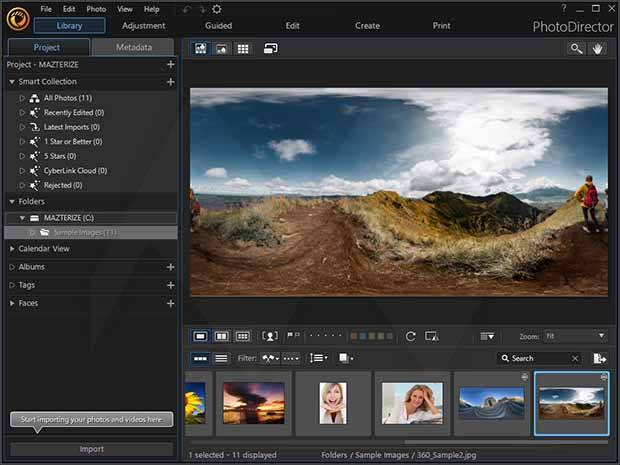Select the magnifier zoom tool

click(576, 48)
